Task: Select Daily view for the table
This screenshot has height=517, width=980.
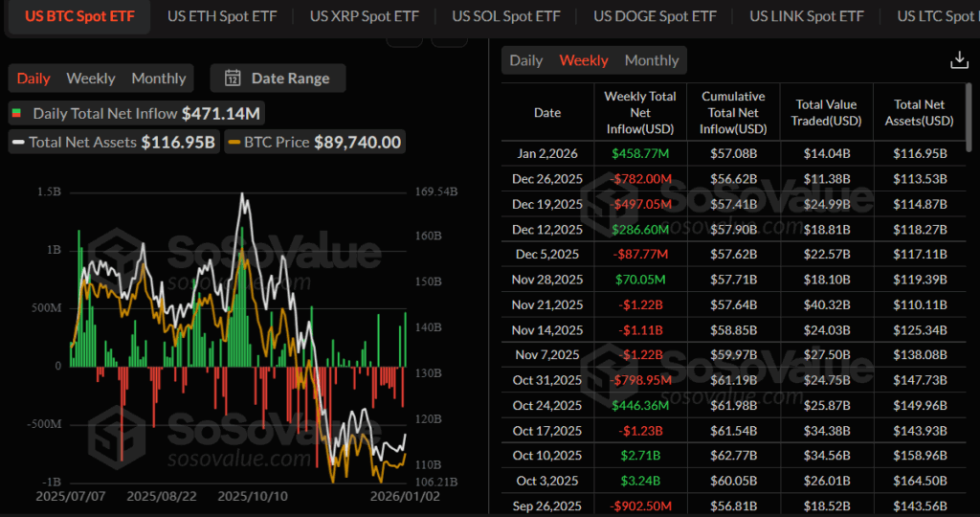Action: [x=526, y=60]
